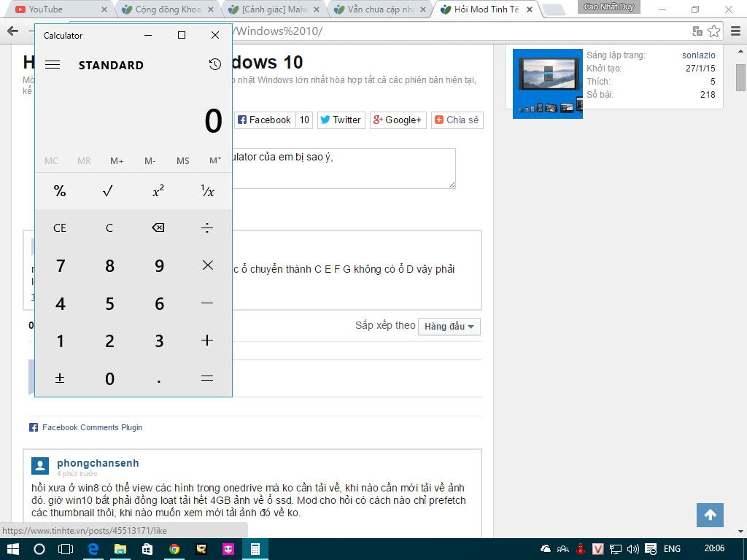The height and width of the screenshot is (560, 747).
Task: Click the Facebook share button
Action: tap(266, 120)
